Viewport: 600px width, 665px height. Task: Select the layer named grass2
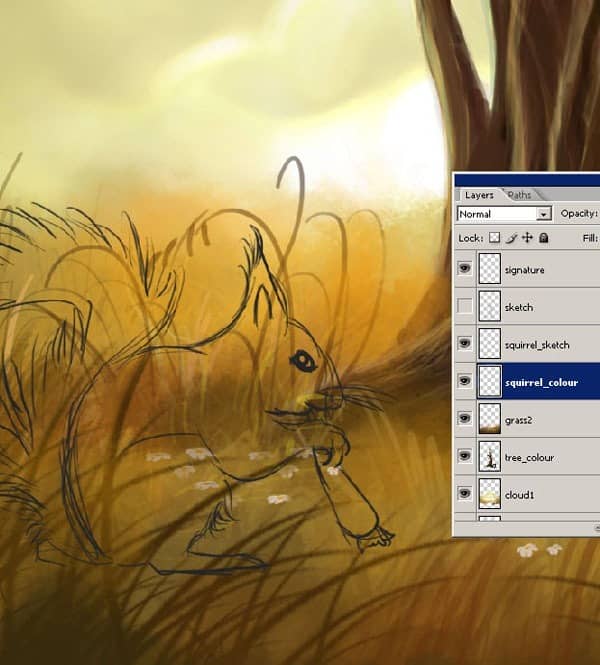point(519,420)
